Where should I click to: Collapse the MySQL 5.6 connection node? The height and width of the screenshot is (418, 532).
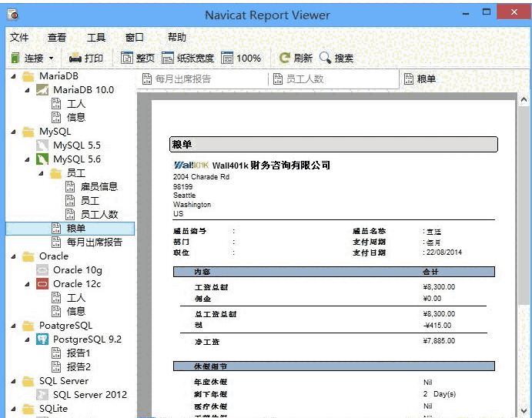coord(27,159)
